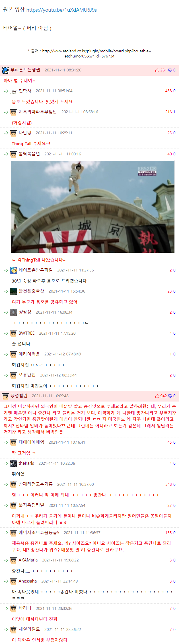Click 물건은중국산's profile avatar
This screenshot has height=644, width=179.
point(14,291)
